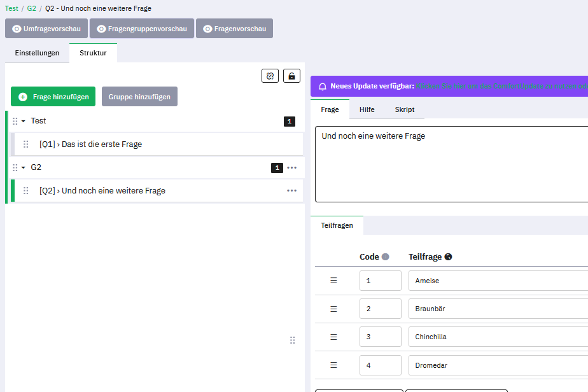Collapse the Test group with its caret
Viewport: 588px width, 392px height.
24,121
